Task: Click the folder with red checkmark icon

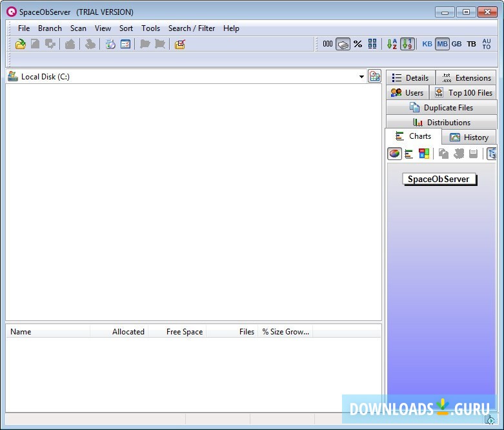Action: point(179,44)
